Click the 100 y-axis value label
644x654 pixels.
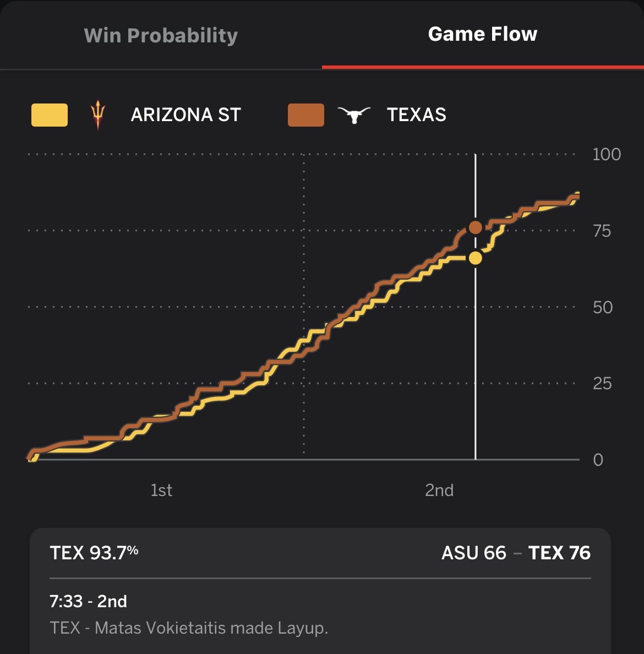coord(607,154)
